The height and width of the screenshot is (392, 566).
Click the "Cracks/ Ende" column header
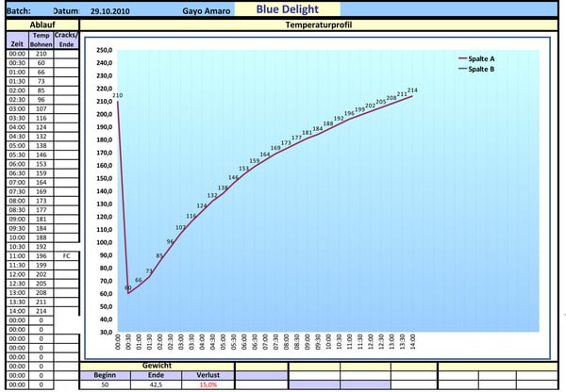click(66, 41)
